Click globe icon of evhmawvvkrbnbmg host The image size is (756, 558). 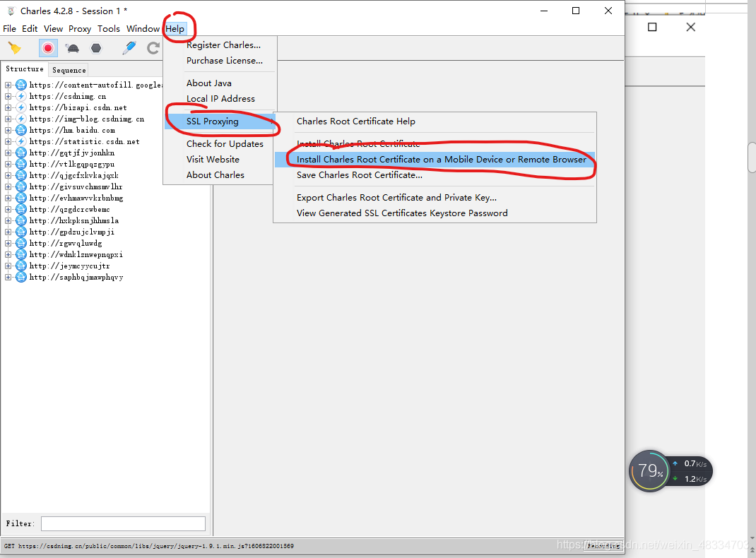click(21, 198)
